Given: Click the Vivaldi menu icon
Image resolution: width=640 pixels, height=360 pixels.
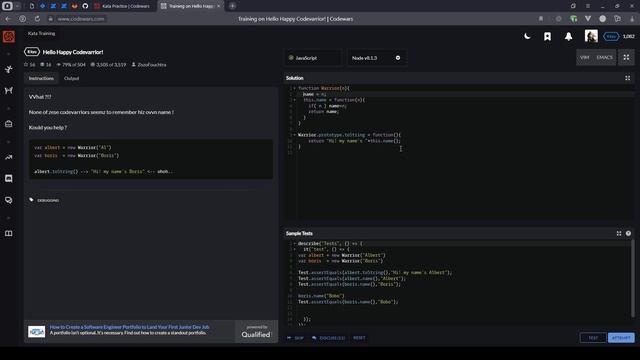Looking at the screenshot, I should coord(7,6).
